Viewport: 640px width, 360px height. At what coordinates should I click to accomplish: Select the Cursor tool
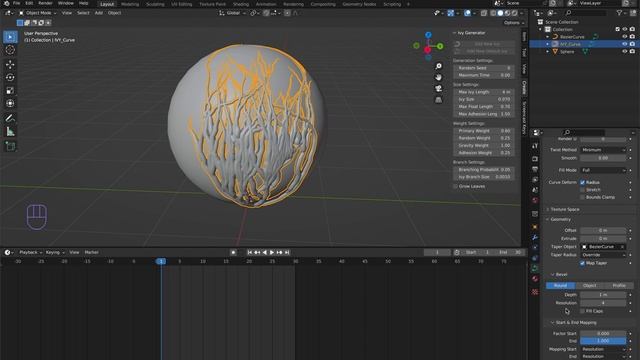tap(10, 50)
